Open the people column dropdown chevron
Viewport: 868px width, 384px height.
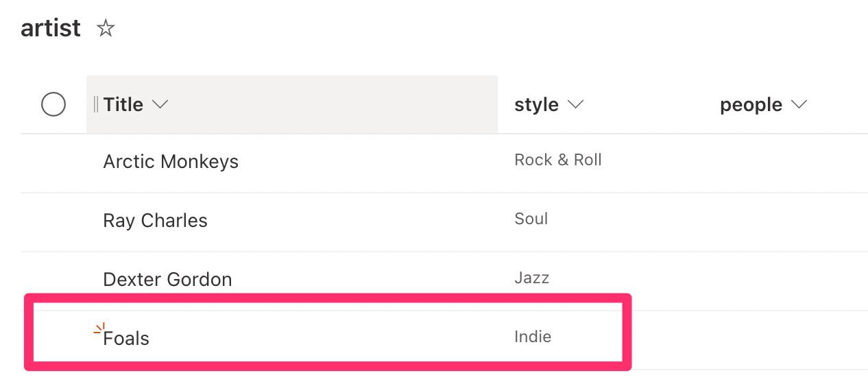pyautogui.click(x=799, y=105)
